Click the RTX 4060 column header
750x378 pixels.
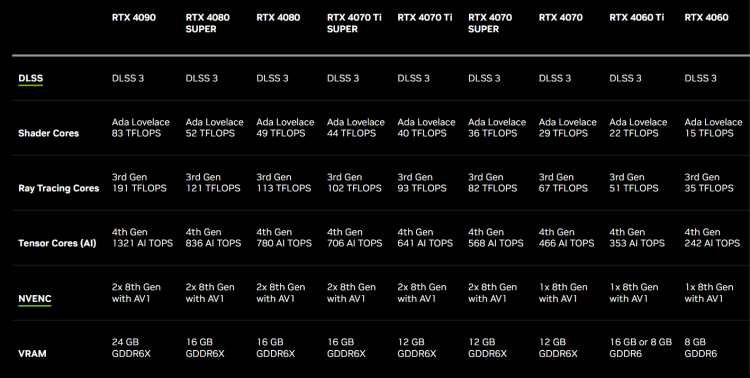point(706,18)
